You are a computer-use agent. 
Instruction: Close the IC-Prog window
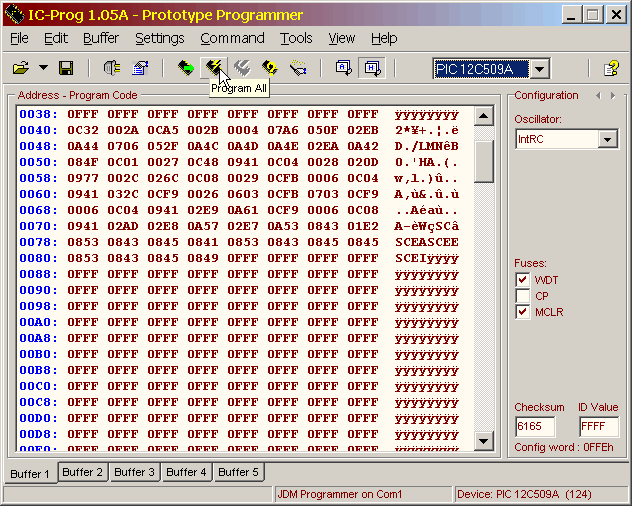pos(616,15)
